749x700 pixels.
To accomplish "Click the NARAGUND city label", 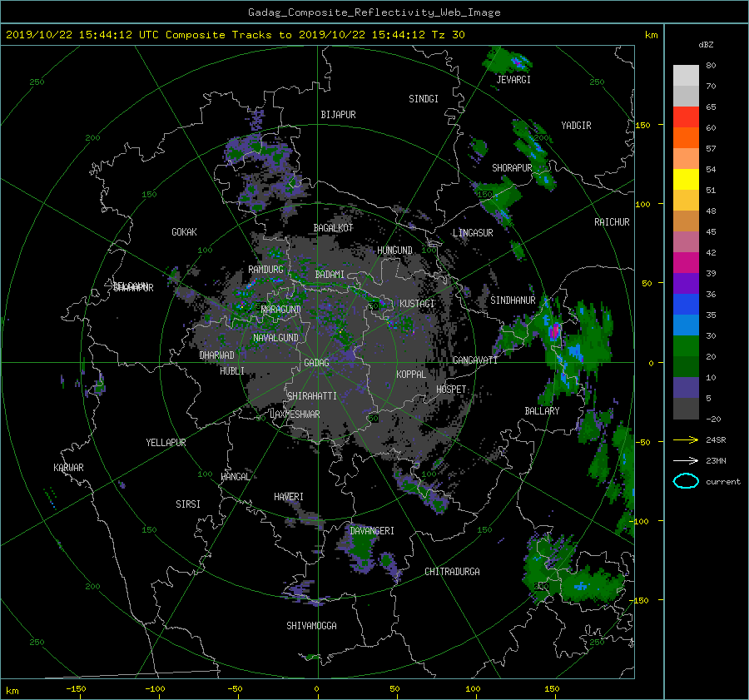I will coord(281,310).
